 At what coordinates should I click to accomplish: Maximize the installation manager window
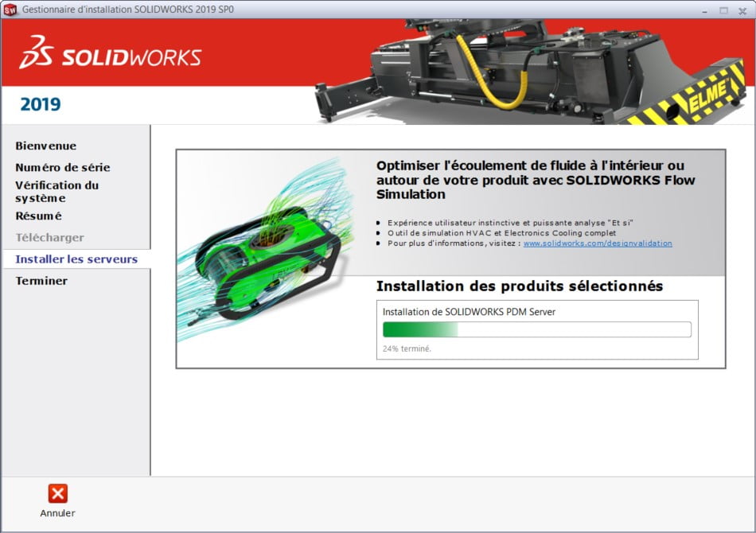tap(723, 10)
